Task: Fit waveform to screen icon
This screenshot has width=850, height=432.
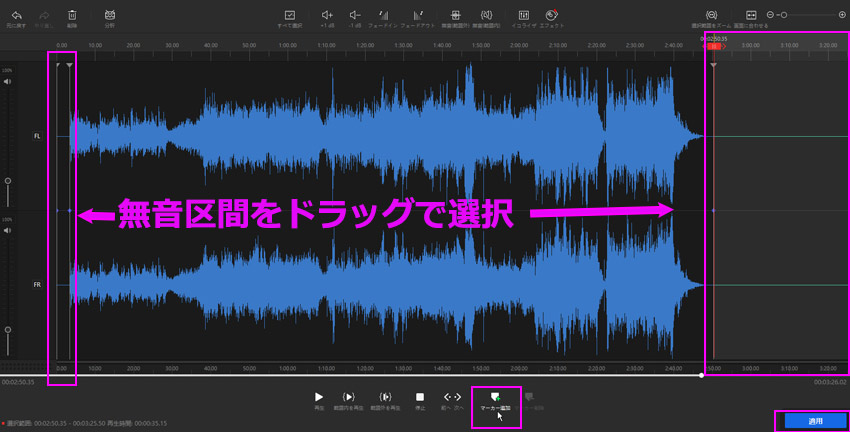Action: pos(751,15)
